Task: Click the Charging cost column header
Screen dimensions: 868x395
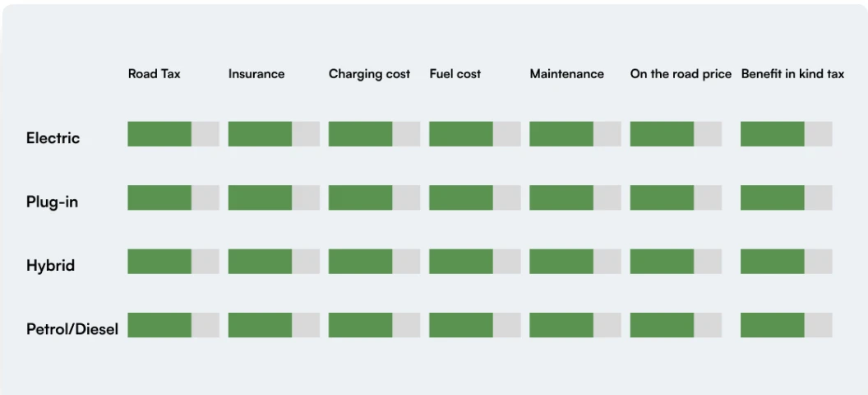Action: pos(369,74)
